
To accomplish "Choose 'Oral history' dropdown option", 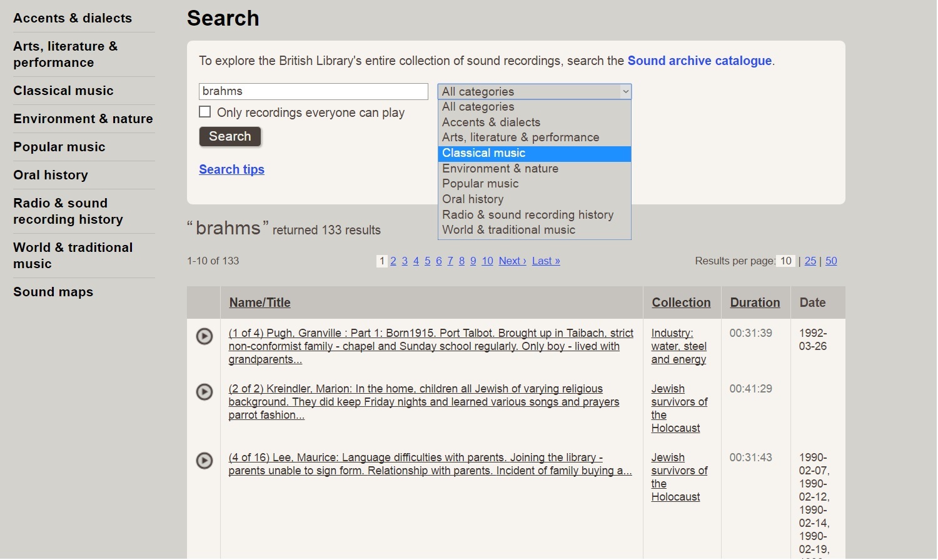I will point(473,199).
